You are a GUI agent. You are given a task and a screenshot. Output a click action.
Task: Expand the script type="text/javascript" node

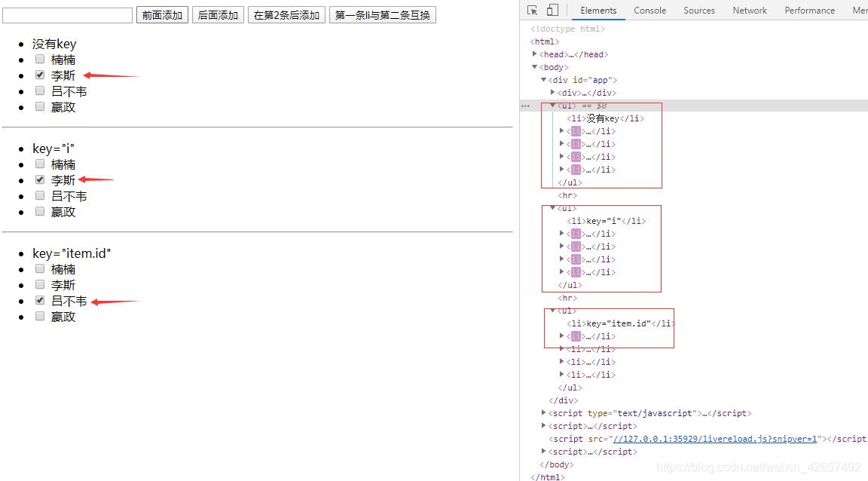click(x=543, y=413)
